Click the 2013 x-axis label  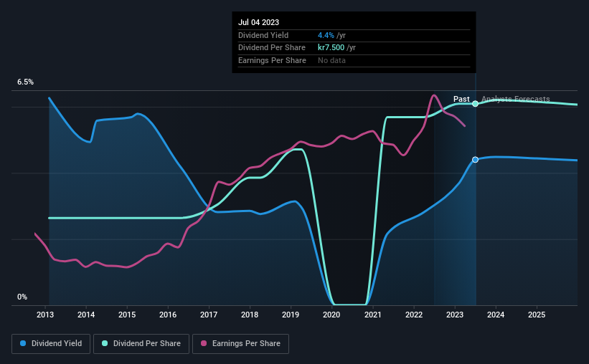click(45, 315)
